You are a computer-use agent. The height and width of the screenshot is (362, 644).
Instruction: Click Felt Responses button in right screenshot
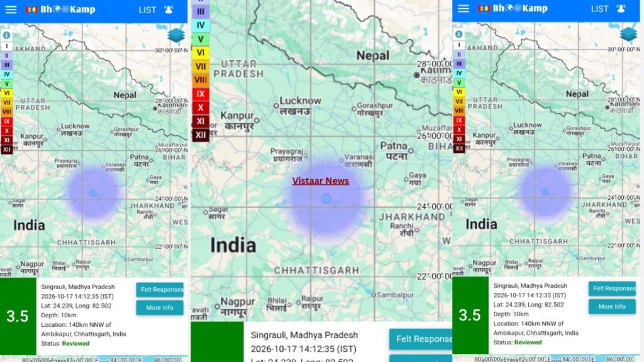coord(612,288)
